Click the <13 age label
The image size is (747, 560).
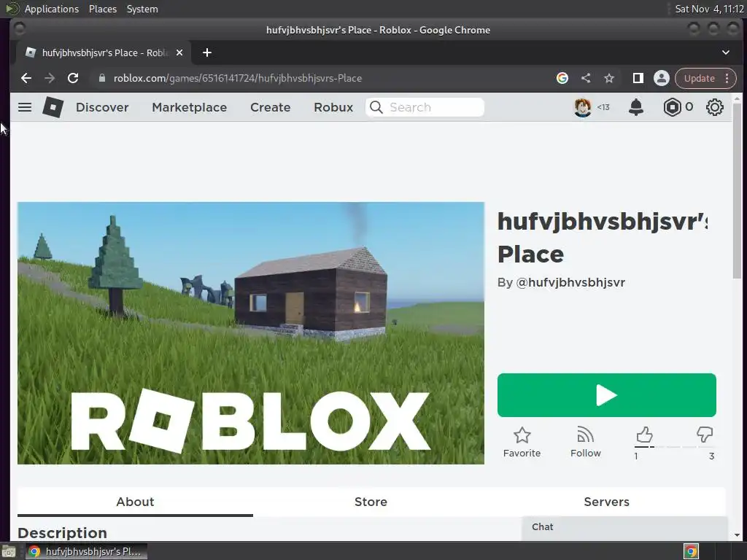(x=603, y=107)
